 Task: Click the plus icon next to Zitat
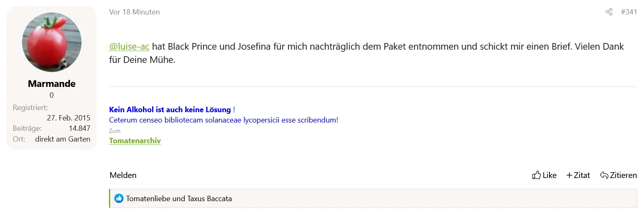[569, 175]
